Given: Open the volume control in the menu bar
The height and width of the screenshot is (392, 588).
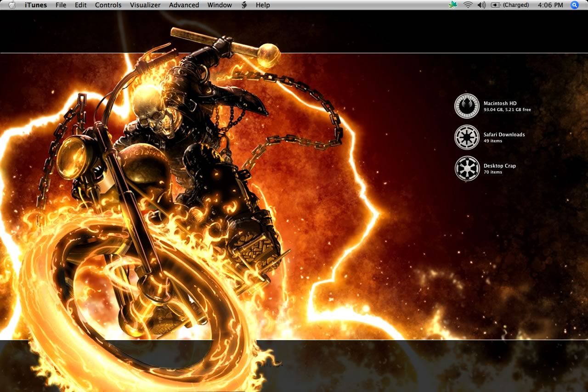Looking at the screenshot, I should pyautogui.click(x=481, y=5).
